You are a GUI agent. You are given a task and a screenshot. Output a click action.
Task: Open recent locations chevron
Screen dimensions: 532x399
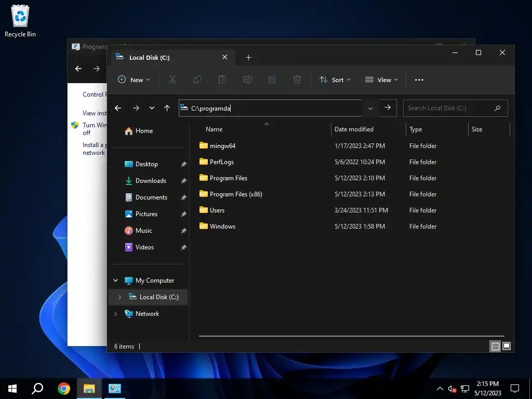[x=152, y=108]
